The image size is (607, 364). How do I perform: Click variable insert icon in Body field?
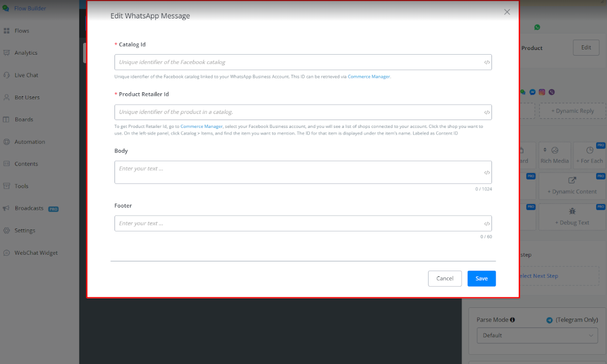(x=486, y=173)
